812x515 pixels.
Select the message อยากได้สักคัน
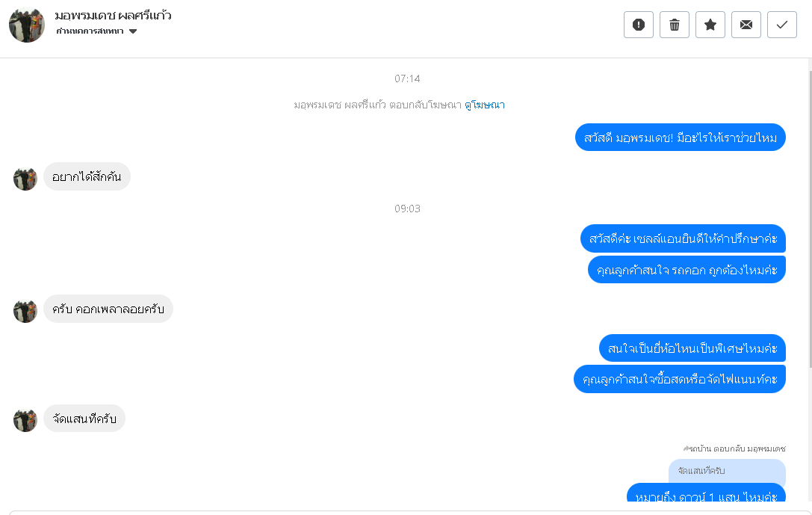[87, 176]
